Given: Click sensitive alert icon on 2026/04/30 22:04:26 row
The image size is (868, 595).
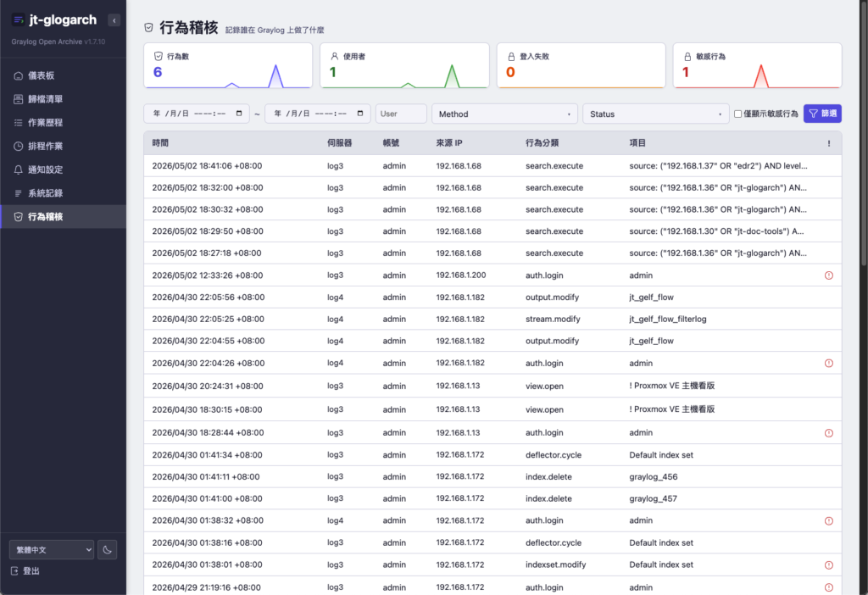Looking at the screenshot, I should click(x=829, y=364).
